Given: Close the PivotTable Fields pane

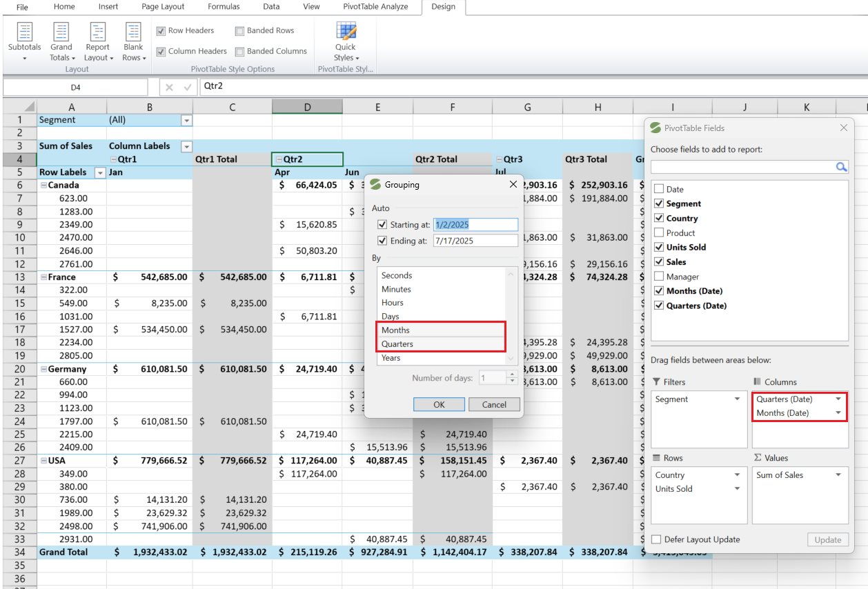Looking at the screenshot, I should point(843,128).
